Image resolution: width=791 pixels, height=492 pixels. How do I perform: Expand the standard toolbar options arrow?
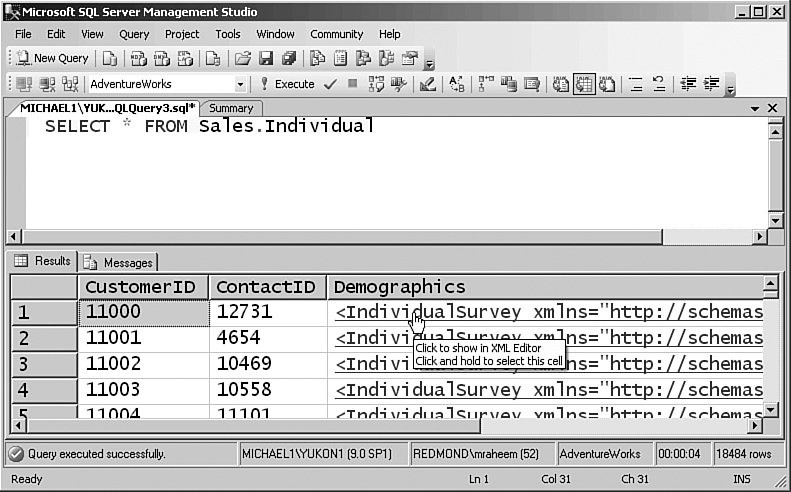click(429, 64)
